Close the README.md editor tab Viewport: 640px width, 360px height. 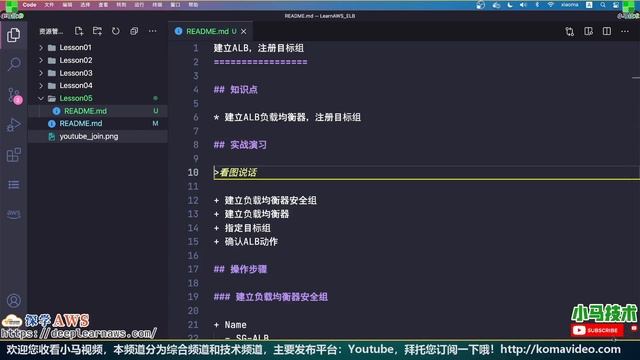point(244,31)
